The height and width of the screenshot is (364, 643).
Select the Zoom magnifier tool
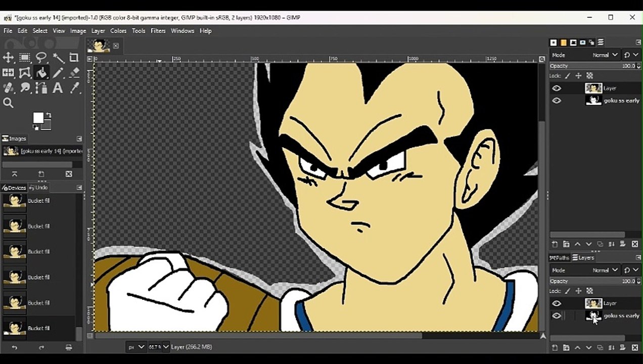click(9, 103)
